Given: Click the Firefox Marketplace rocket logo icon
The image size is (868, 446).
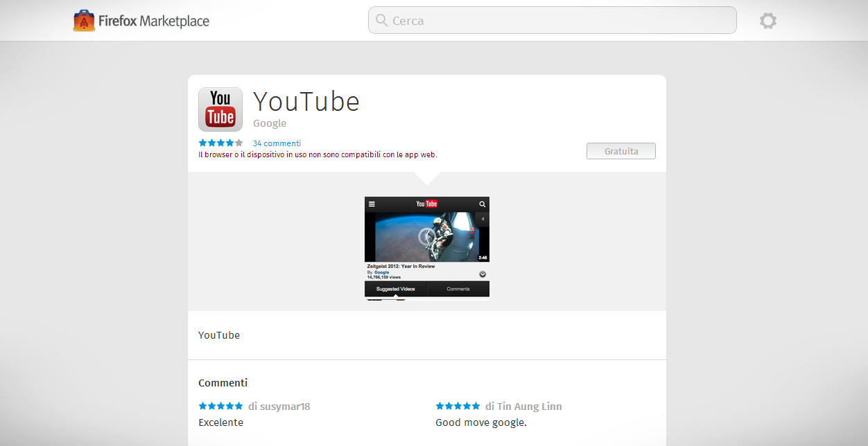Looking at the screenshot, I should click(x=84, y=20).
